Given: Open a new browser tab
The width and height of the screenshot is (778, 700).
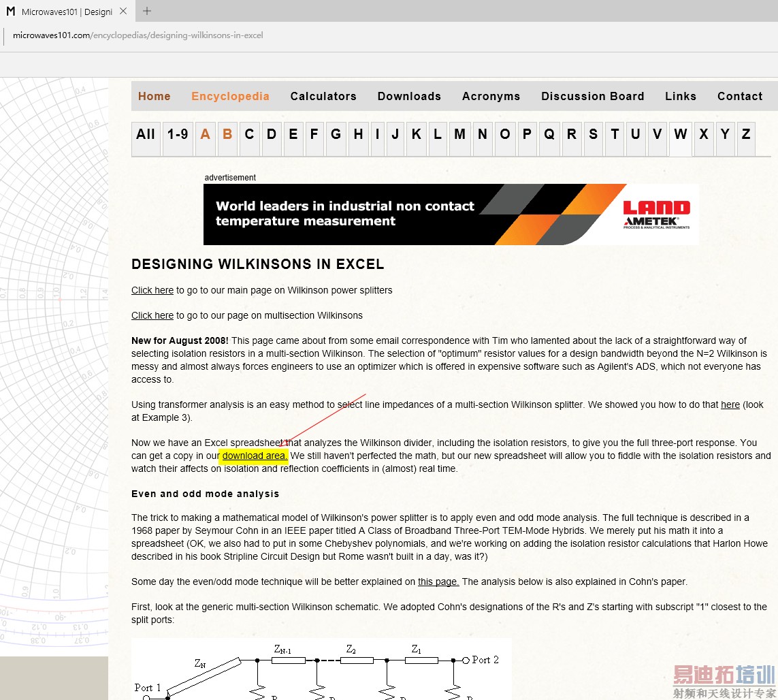Looking at the screenshot, I should pos(147,11).
